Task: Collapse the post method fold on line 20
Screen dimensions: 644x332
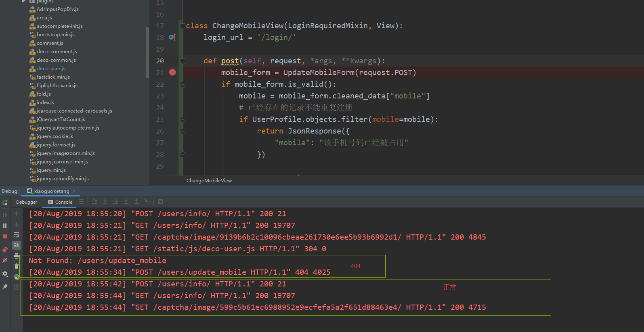Action: (x=183, y=61)
